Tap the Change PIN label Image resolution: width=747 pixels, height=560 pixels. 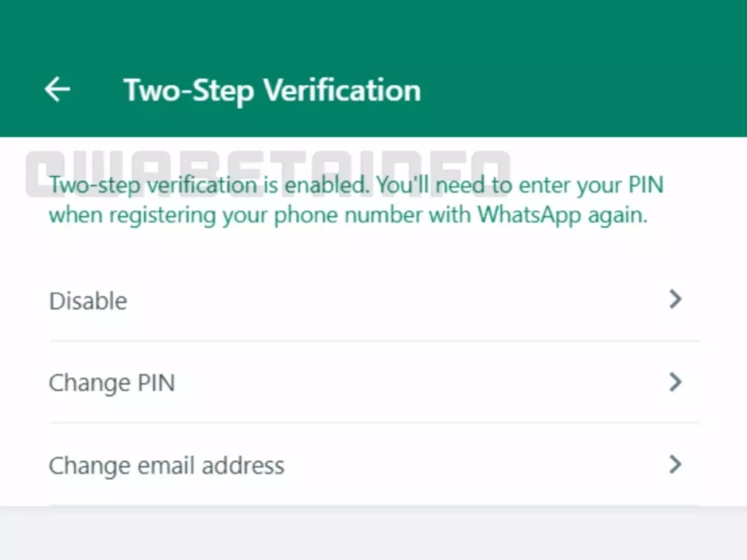111,383
